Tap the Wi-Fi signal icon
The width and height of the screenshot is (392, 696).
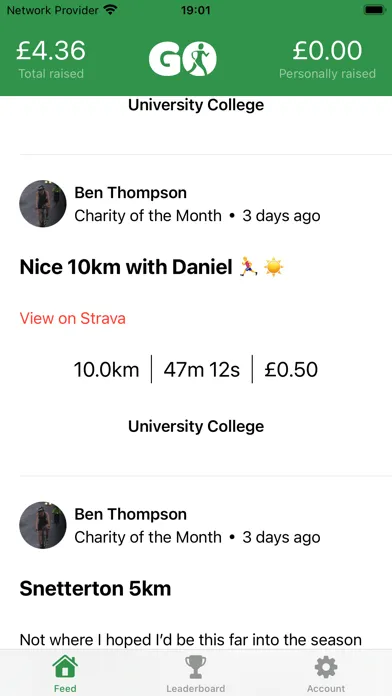(x=110, y=10)
